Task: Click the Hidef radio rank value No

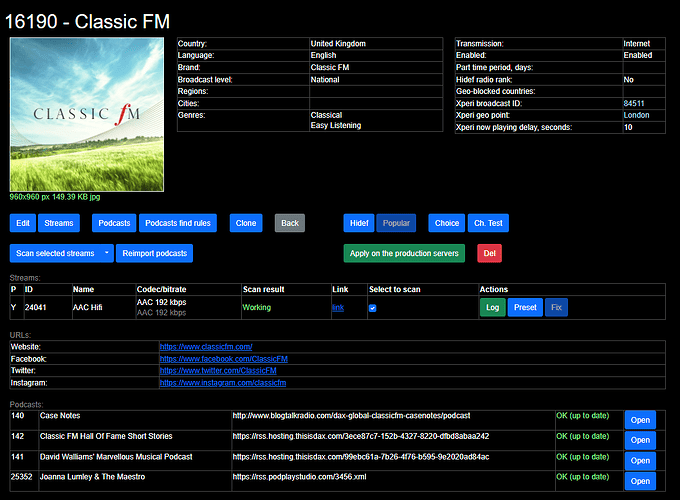Action: pos(628,79)
